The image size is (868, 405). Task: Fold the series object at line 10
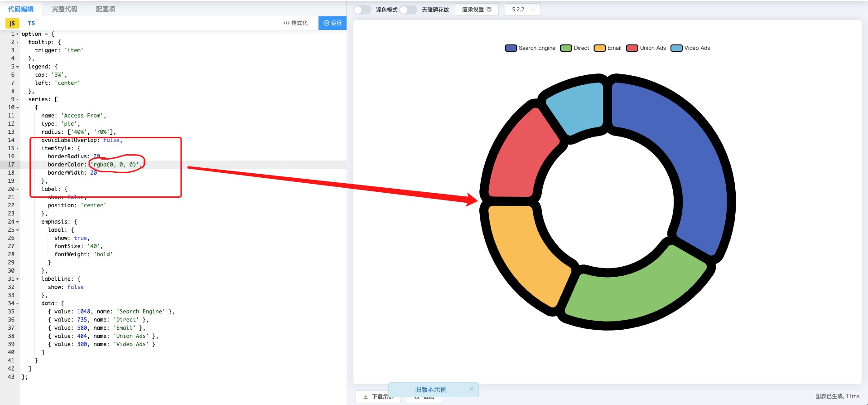[x=18, y=107]
